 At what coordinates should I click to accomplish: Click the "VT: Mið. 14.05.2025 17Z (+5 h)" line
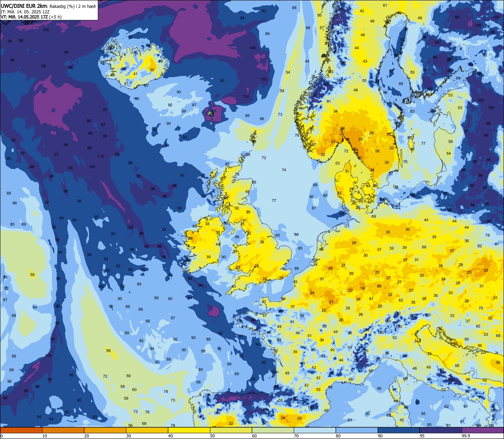(x=31, y=17)
